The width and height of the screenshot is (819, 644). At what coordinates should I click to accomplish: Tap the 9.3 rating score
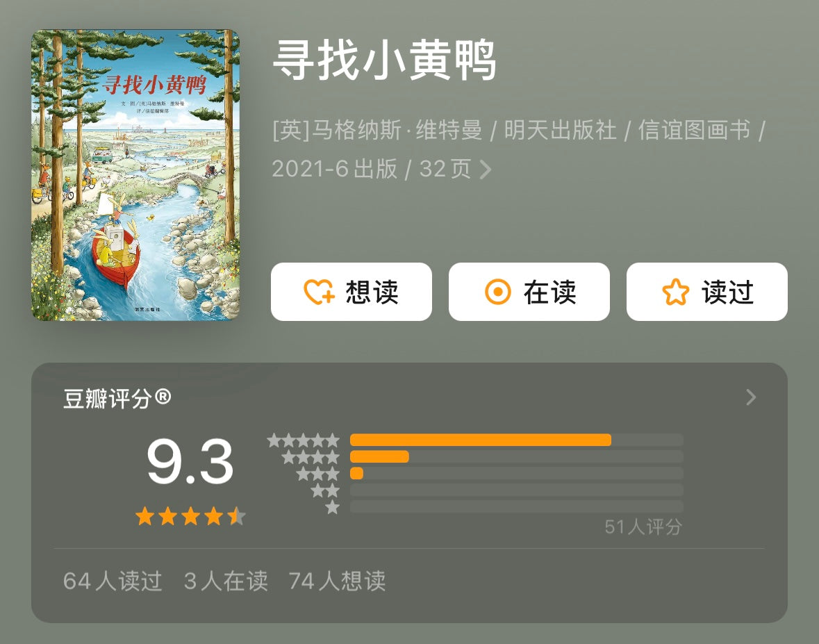pos(190,462)
